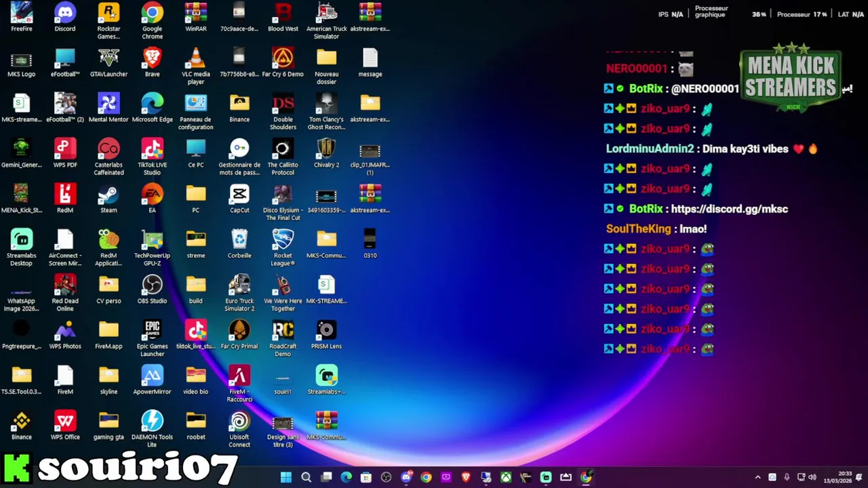Open Mental Mentor desktop icon
This screenshot has height=488, width=868.
[x=108, y=108]
